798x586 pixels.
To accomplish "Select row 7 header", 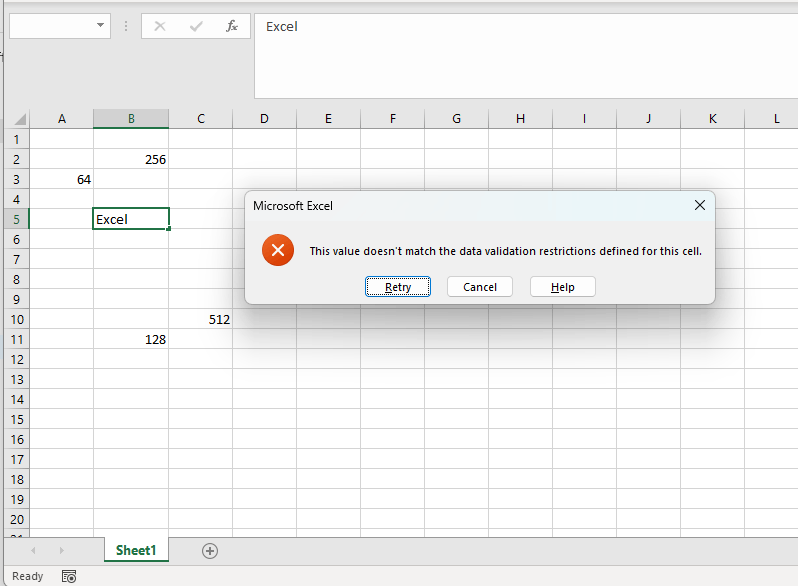I will coord(17,259).
